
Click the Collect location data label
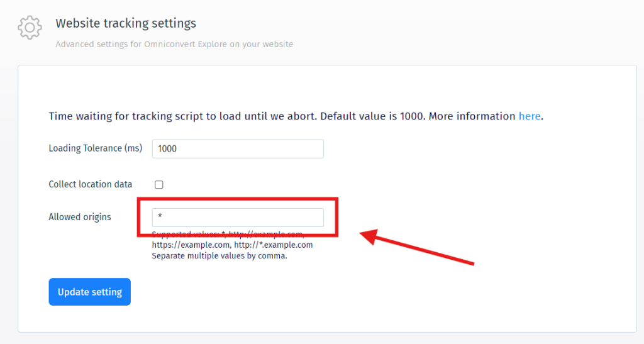point(90,184)
